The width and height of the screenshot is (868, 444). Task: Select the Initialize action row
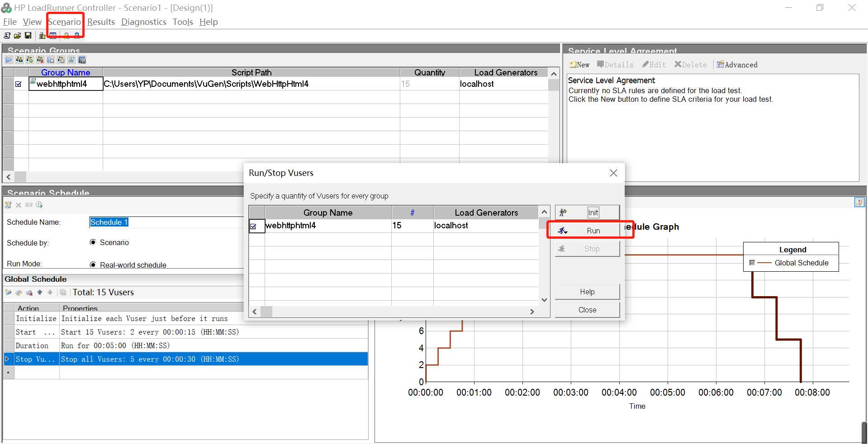(x=185, y=318)
